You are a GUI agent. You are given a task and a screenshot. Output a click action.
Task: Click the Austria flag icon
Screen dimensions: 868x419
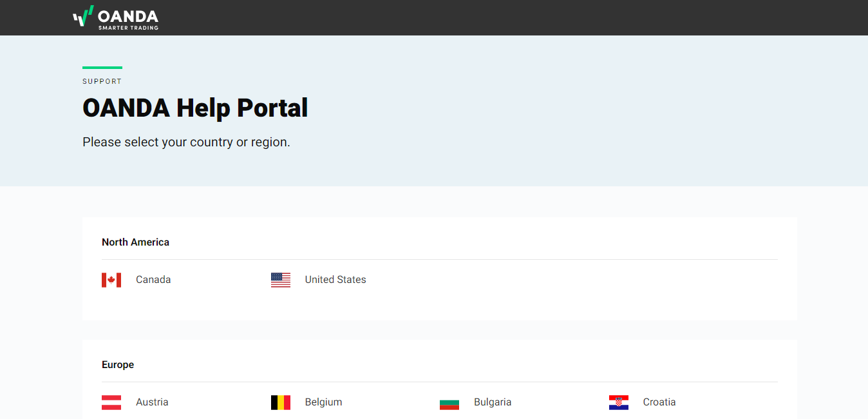point(111,402)
